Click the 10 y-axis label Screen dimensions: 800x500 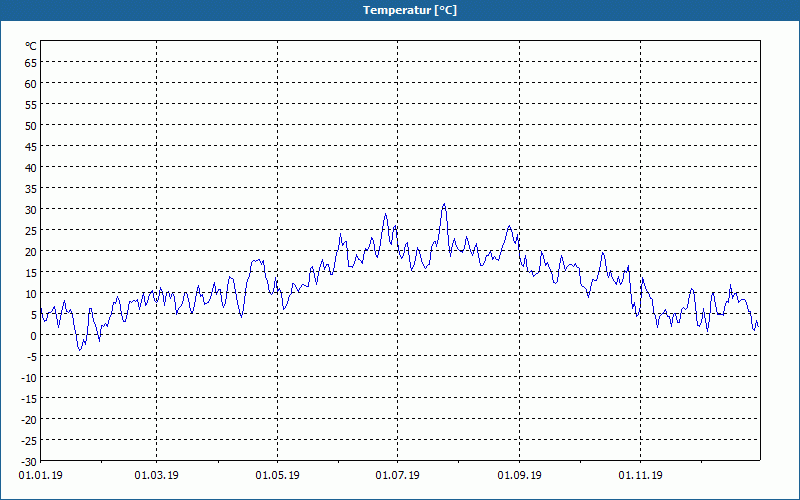[31, 293]
